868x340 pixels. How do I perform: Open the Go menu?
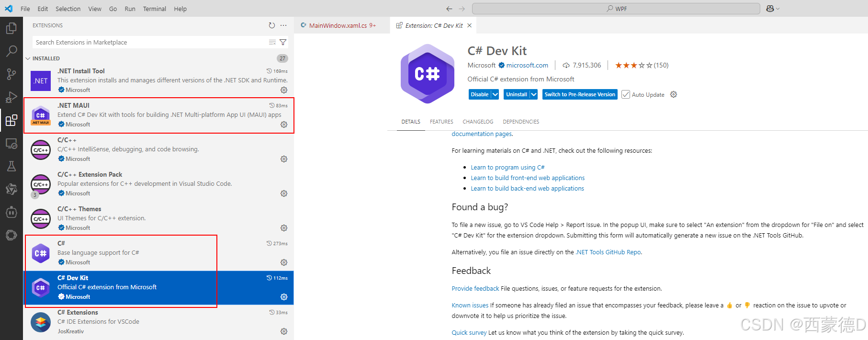(113, 9)
